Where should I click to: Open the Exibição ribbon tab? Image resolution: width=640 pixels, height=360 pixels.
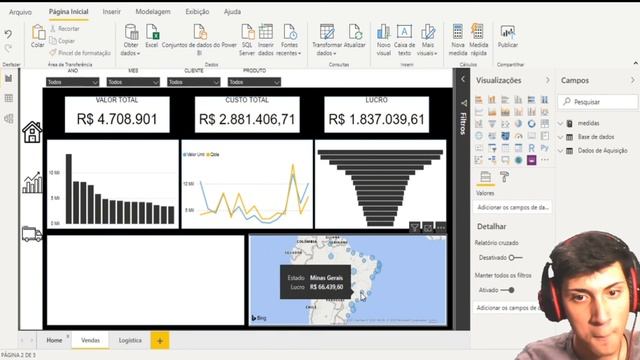click(197, 12)
